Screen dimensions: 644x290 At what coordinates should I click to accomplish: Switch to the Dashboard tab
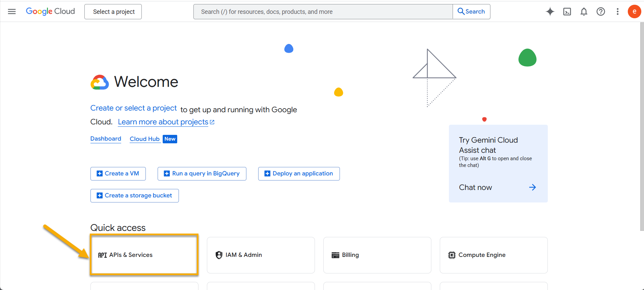point(106,139)
